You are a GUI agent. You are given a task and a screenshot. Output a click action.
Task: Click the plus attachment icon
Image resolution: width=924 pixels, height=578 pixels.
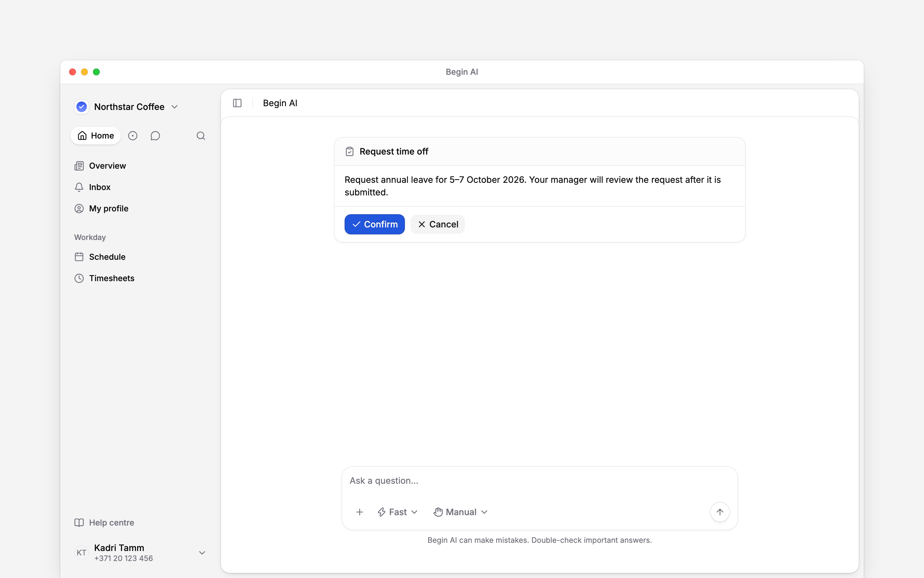(x=359, y=512)
